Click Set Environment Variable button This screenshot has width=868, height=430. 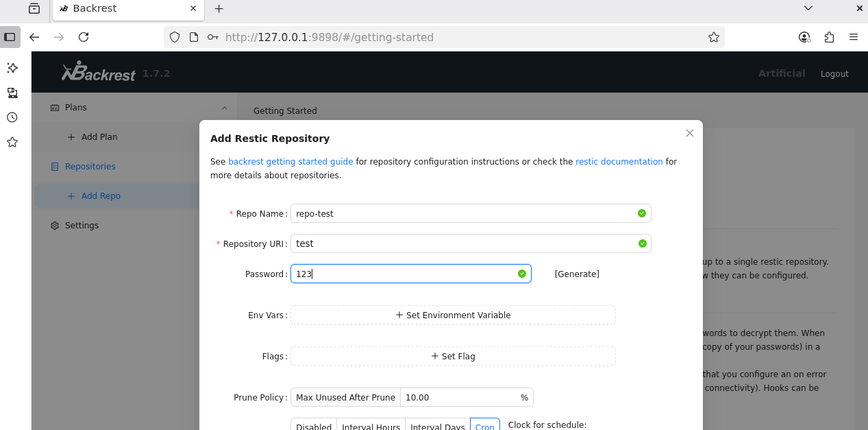(x=453, y=315)
